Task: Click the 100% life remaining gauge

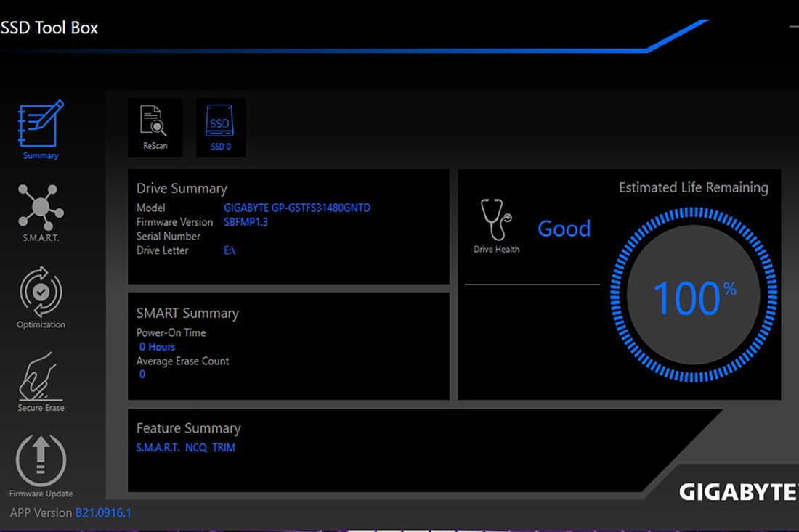Action: pyautogui.click(x=694, y=294)
